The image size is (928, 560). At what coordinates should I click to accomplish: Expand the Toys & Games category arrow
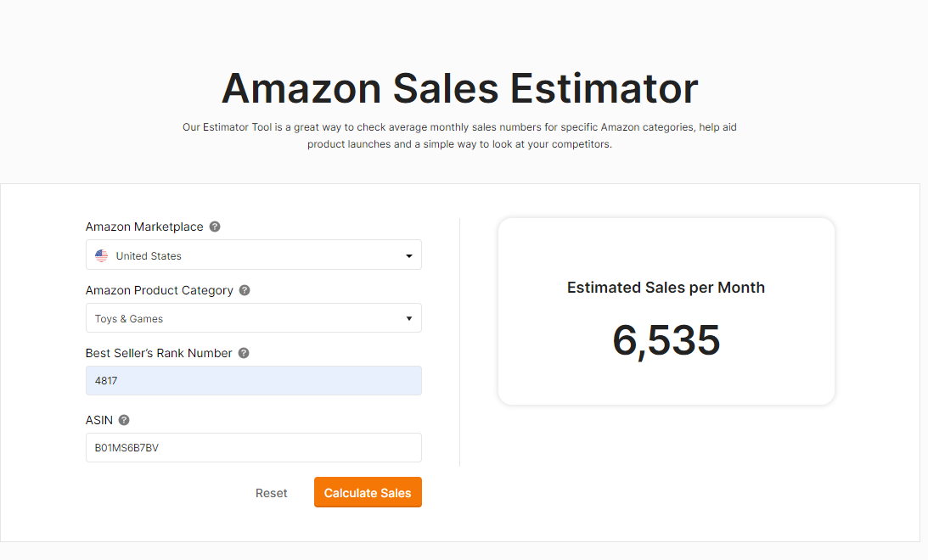[x=409, y=319]
